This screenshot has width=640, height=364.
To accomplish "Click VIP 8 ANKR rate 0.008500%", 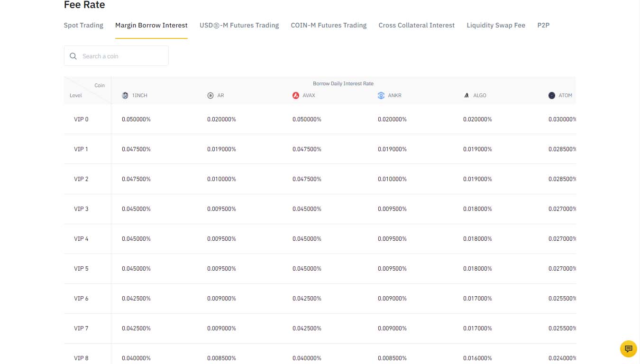I will tap(392, 358).
